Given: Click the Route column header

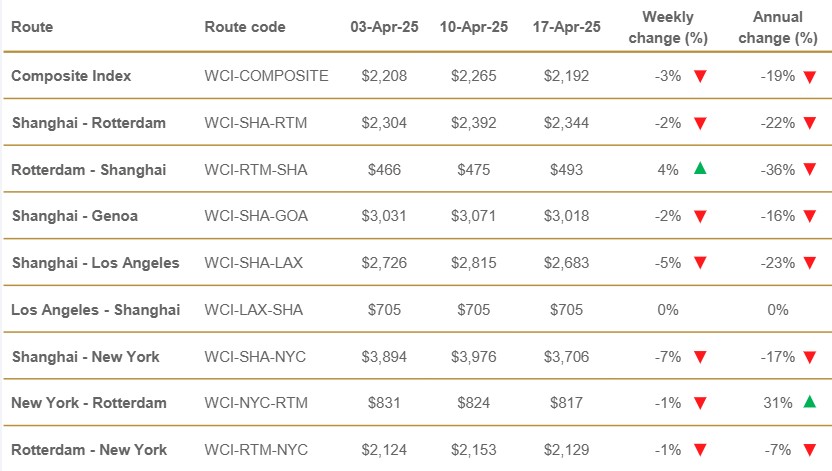Looking at the screenshot, I should pos(32,27).
